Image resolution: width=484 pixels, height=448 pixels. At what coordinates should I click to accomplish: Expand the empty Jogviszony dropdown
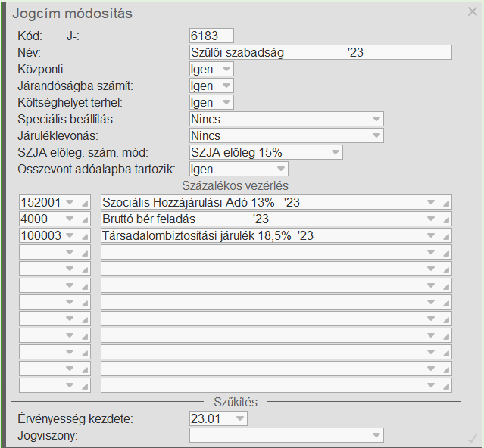pyautogui.click(x=376, y=435)
